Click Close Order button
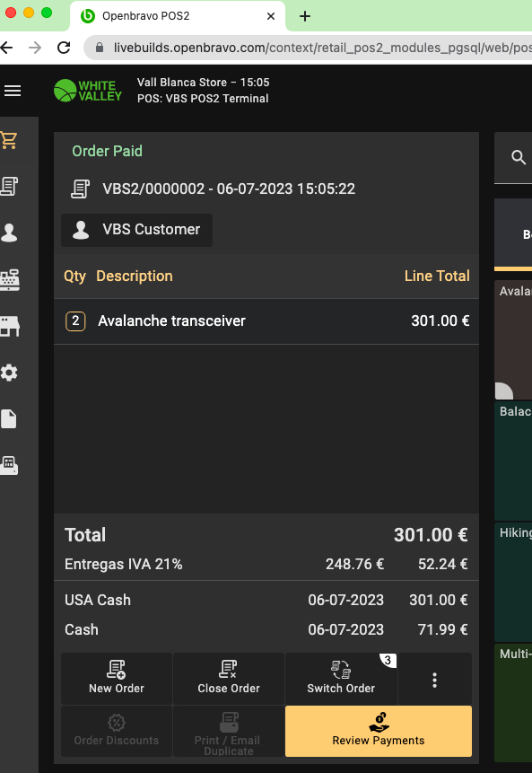This screenshot has height=773, width=532. tap(229, 680)
